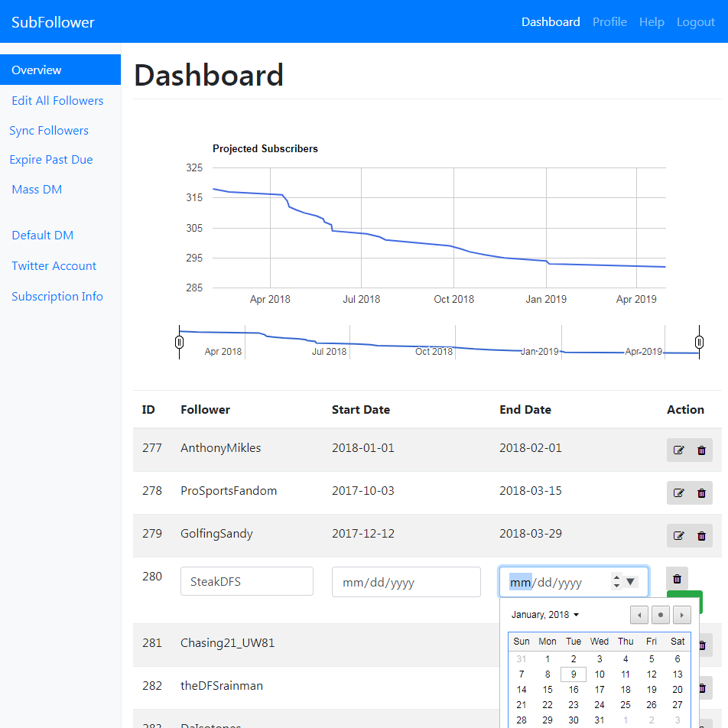The height and width of the screenshot is (728, 728).
Task: Delete the ProSportsFandom row
Action: coord(701,492)
